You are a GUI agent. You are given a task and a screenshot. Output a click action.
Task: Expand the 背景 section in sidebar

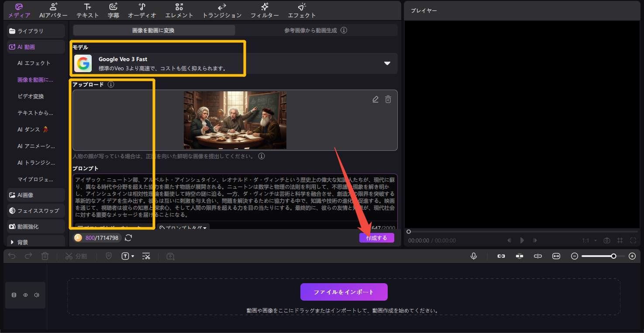[12, 242]
